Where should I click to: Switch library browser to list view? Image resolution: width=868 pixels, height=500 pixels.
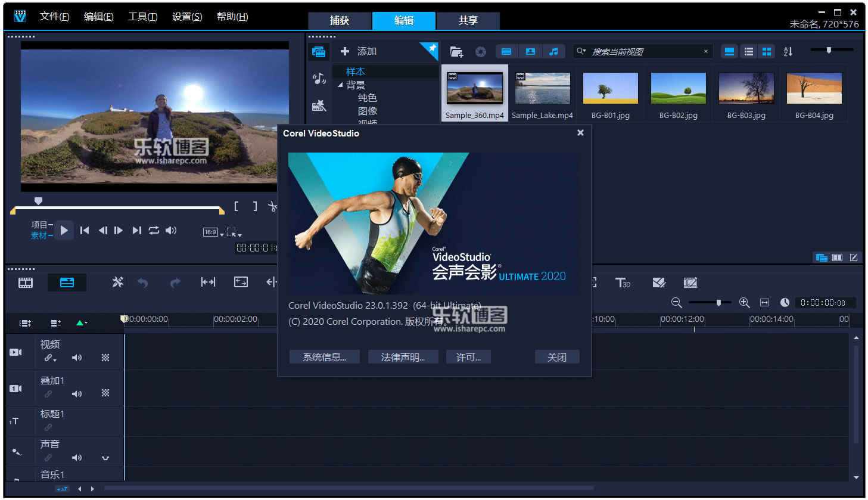coord(748,51)
